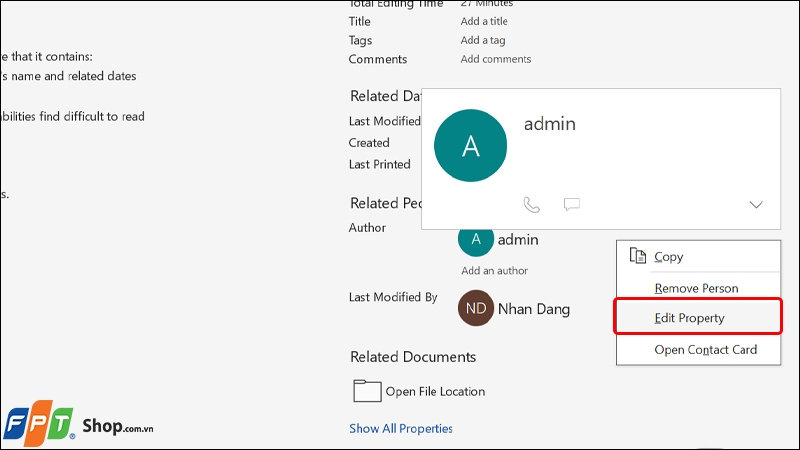Click the Comments property label
This screenshot has width=800, height=450.
click(x=378, y=59)
